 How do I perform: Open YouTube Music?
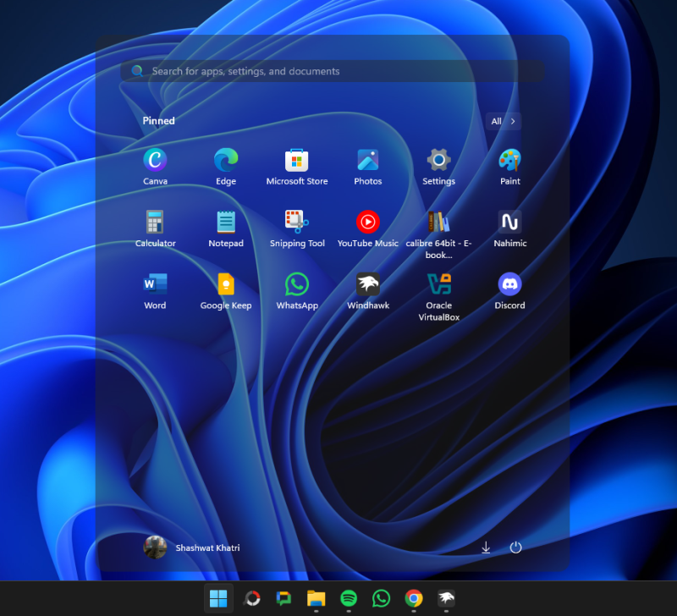click(x=367, y=223)
